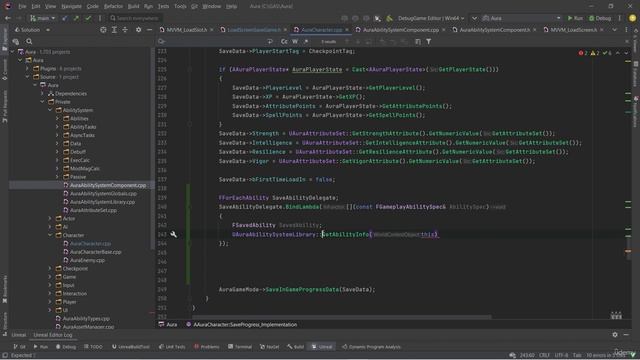The height and width of the screenshot is (360, 640).
Task: Close the AuraCharacter.cpp tab
Action: coord(347,30)
